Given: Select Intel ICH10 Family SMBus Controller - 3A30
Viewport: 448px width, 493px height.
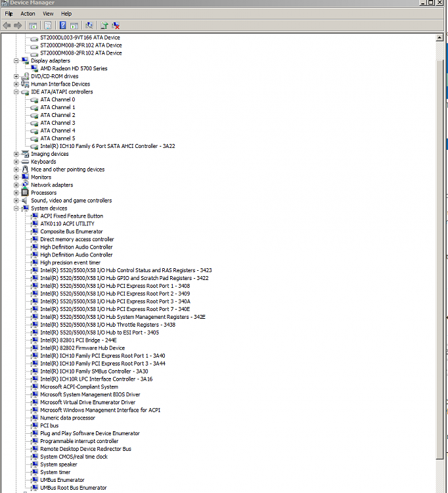Looking at the screenshot, I should pyautogui.click(x=94, y=371).
